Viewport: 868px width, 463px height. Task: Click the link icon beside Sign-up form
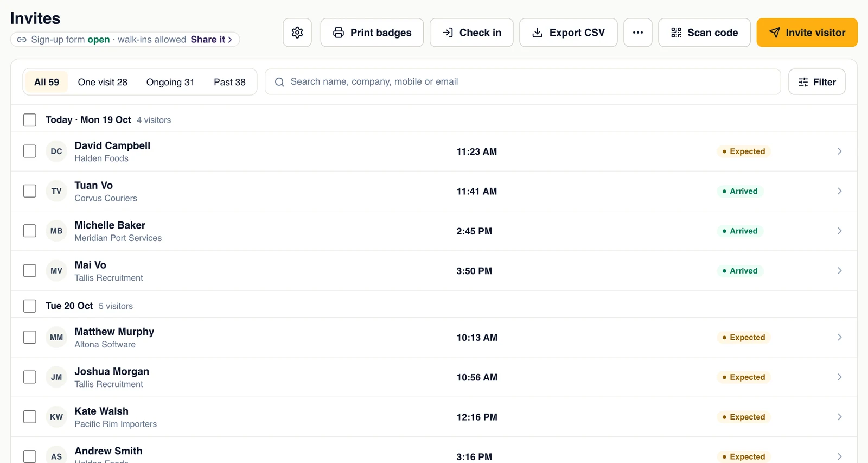[22, 40]
